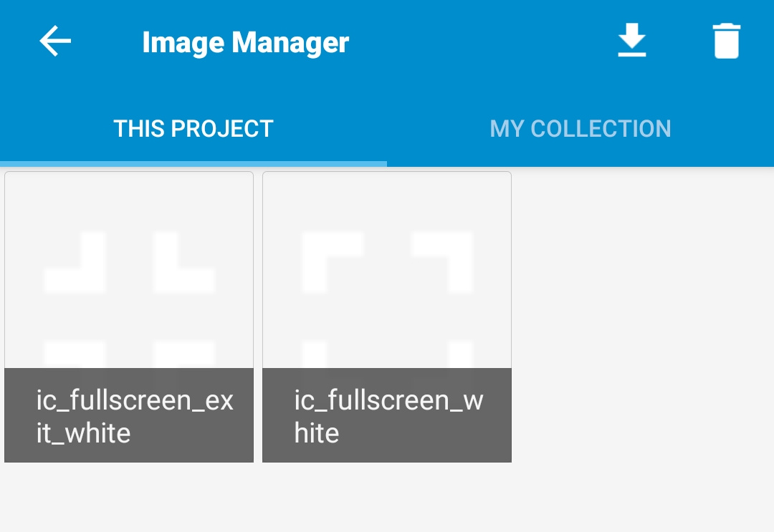Open the THIS PROJECT tab
This screenshot has height=532, width=774.
pos(193,128)
